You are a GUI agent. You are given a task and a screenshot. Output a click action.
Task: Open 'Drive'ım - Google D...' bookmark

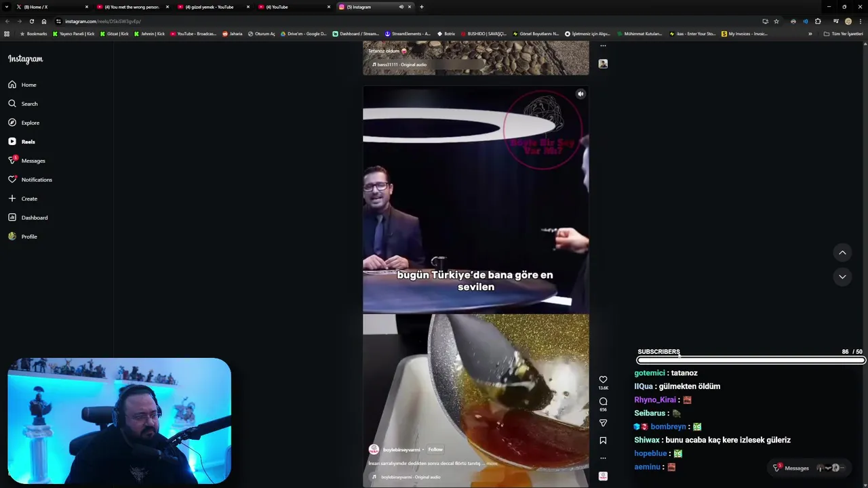303,34
